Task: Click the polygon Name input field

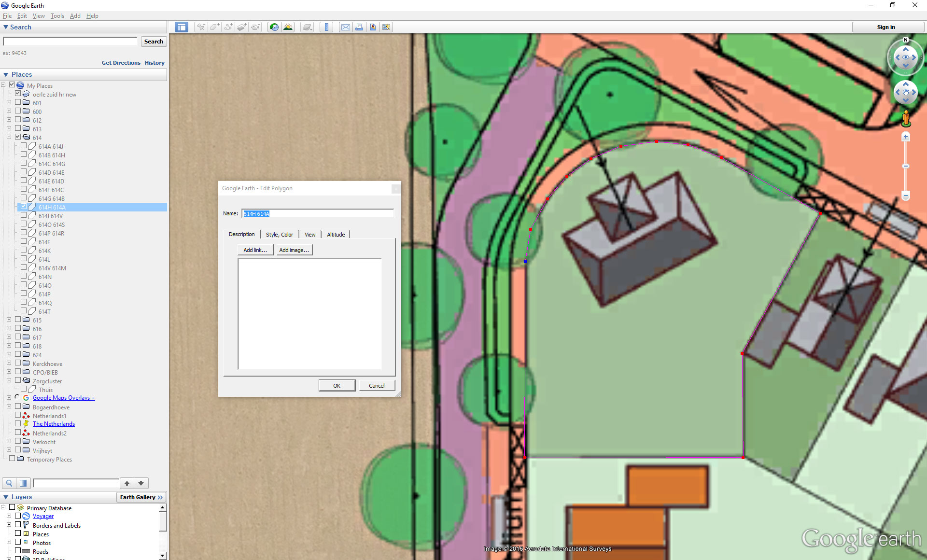Action: 317,213
